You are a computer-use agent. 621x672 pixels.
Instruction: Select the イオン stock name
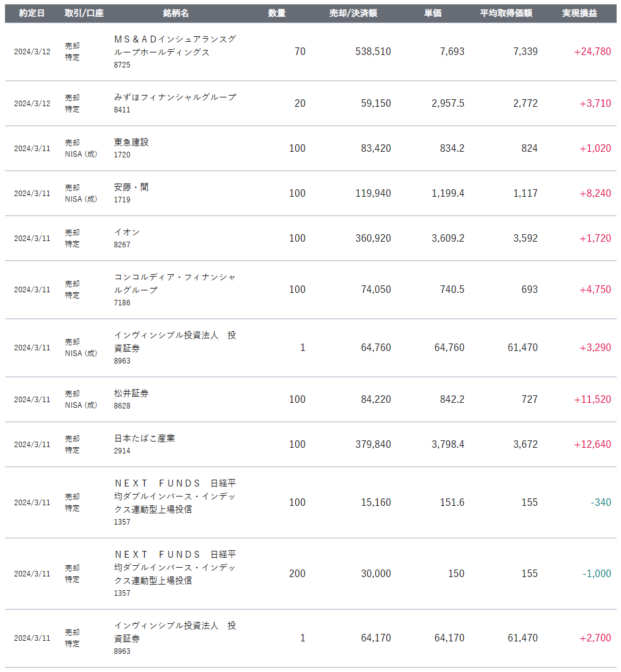tap(127, 232)
